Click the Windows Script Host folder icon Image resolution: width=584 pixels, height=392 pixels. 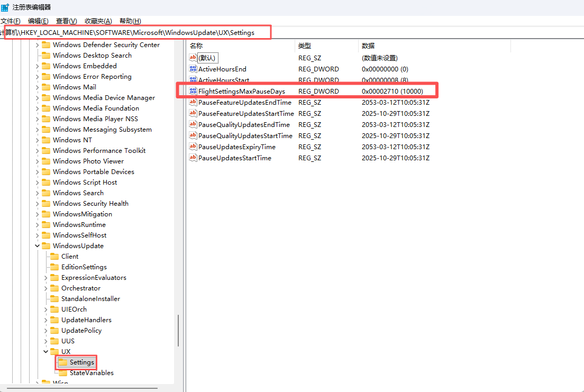click(46, 182)
